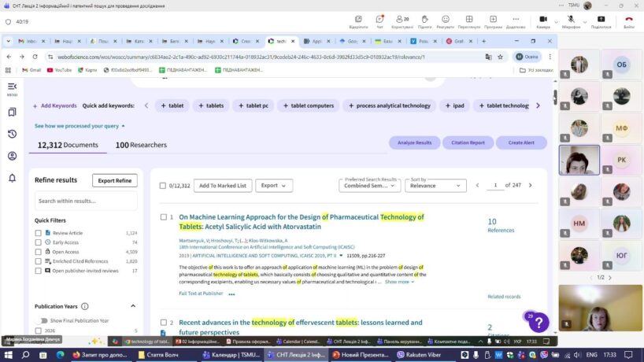The height and width of the screenshot is (362, 644).
Task: Open the user profile icon in sidebar
Action: (12, 156)
